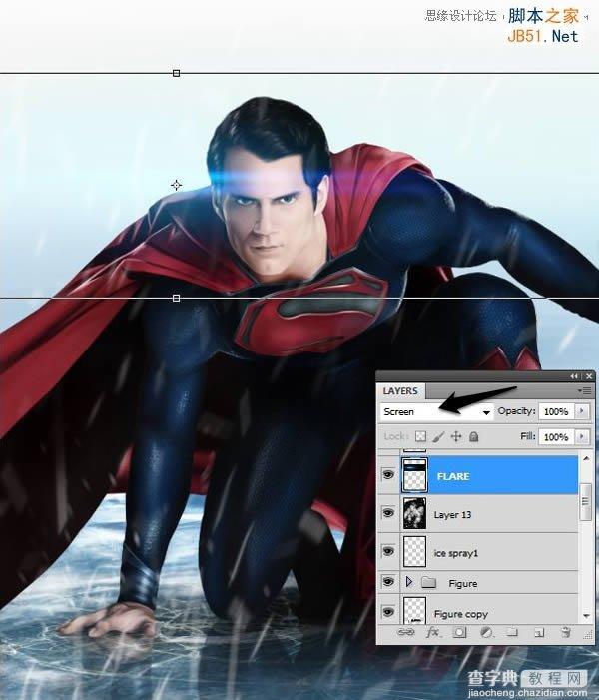
Task: Lock transparent pixels of the layer
Action: [x=420, y=436]
